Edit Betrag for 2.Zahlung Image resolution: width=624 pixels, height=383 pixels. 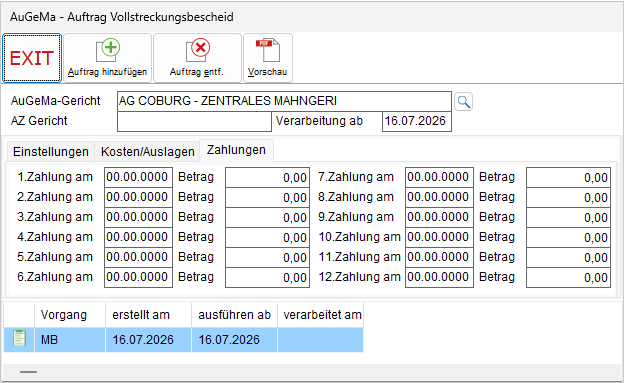click(x=267, y=197)
